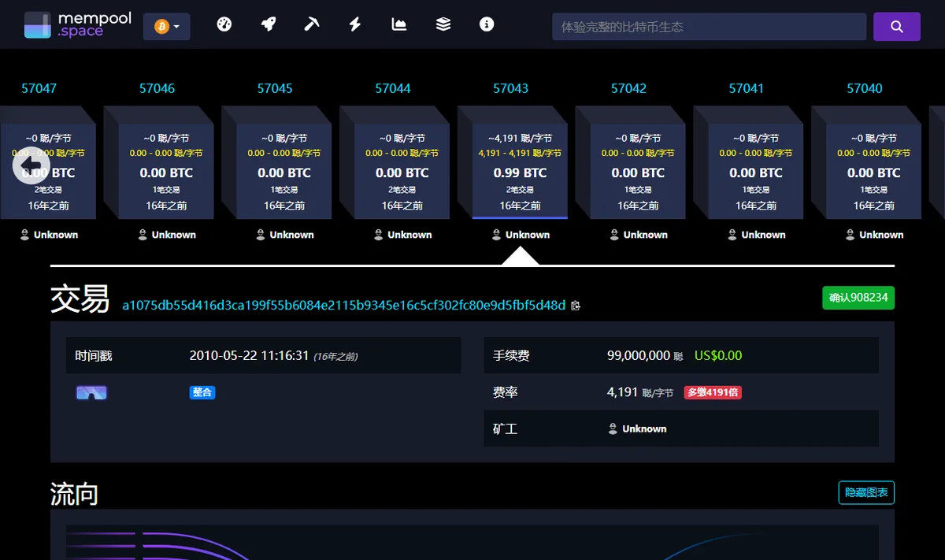Click the 隐藏图表 hide diagram button
945x560 pixels.
click(x=866, y=493)
